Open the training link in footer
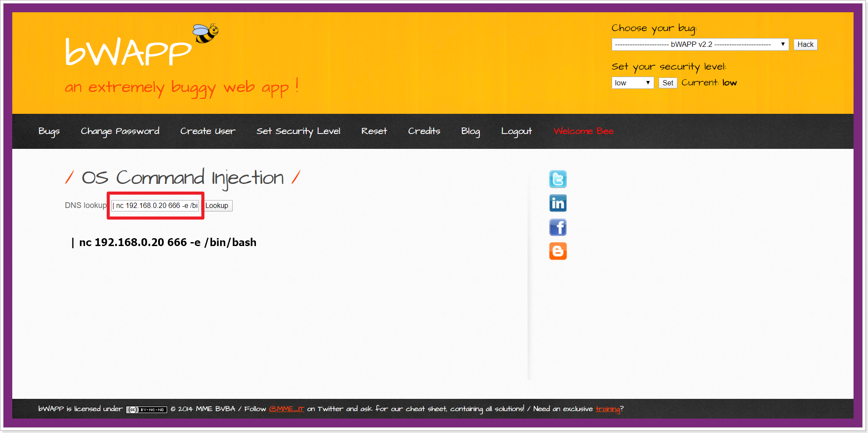This screenshot has width=868, height=433. point(608,409)
